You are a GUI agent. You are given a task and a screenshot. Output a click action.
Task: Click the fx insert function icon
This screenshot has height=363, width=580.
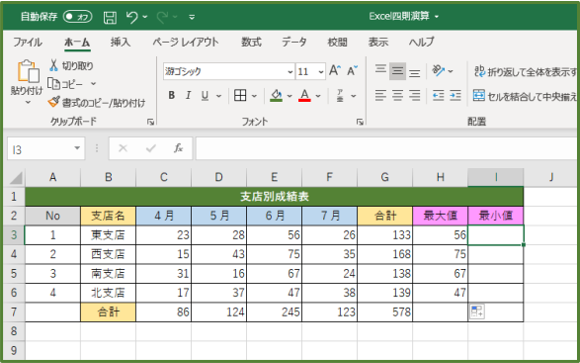tap(178, 148)
